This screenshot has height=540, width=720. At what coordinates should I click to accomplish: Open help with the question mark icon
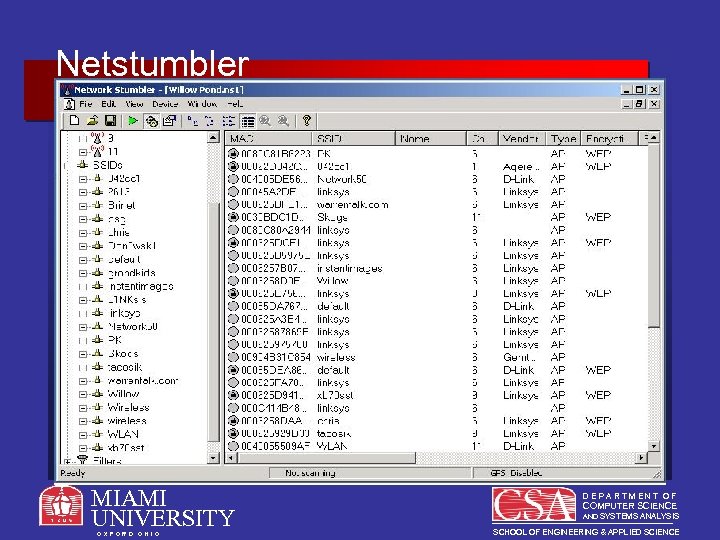(x=307, y=120)
